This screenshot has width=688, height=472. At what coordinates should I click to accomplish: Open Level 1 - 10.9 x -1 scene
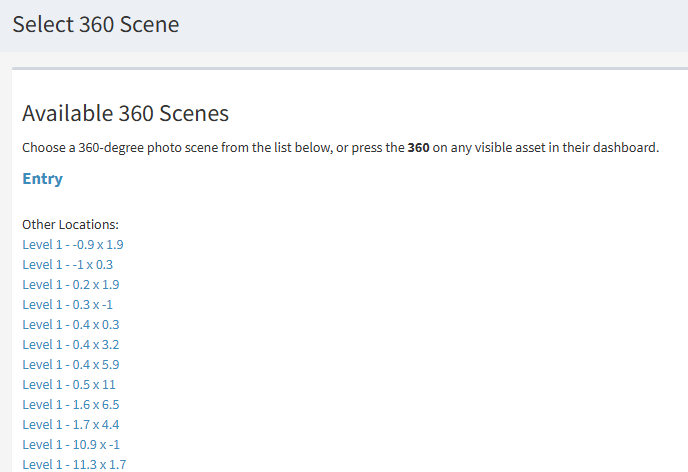pyautogui.click(x=70, y=444)
